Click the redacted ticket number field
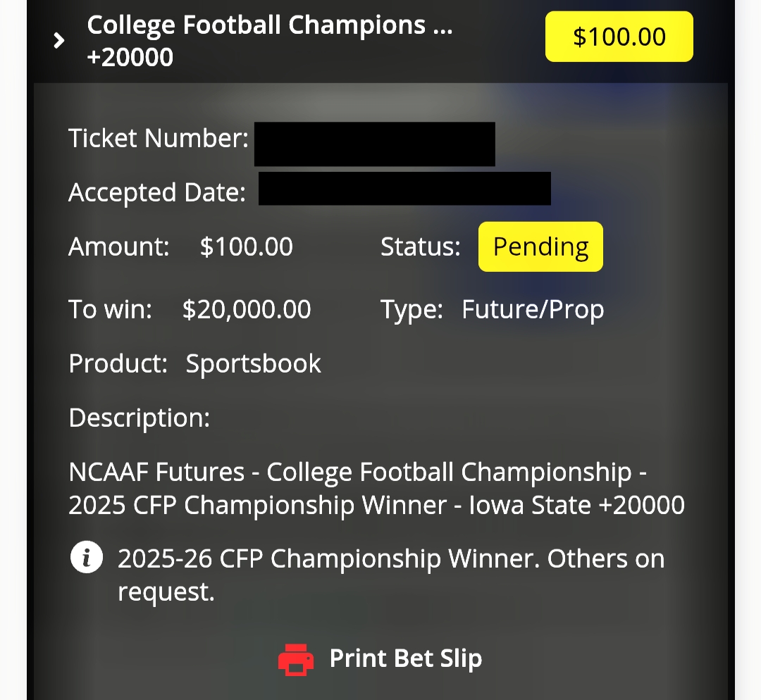Viewport: 761px width, 700px height. [x=374, y=144]
